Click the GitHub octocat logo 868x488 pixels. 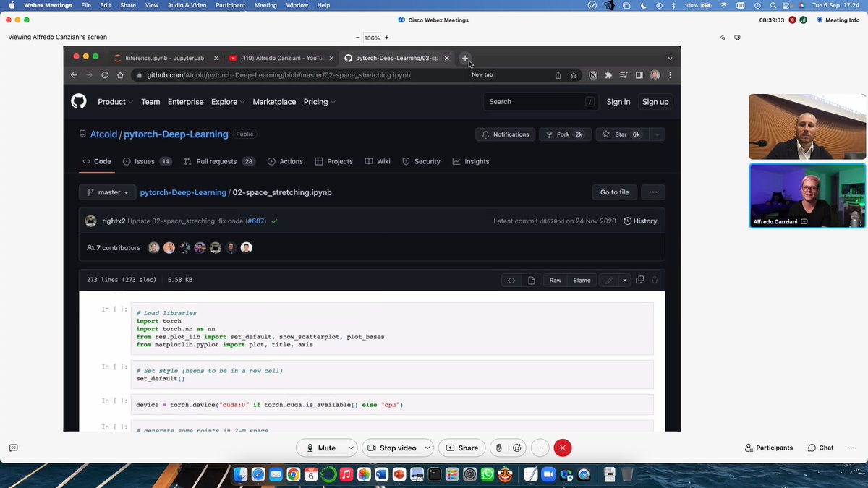click(79, 102)
